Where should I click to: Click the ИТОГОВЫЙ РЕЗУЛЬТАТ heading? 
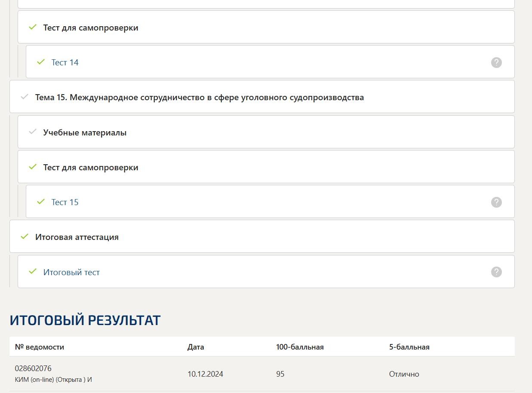[x=85, y=320]
